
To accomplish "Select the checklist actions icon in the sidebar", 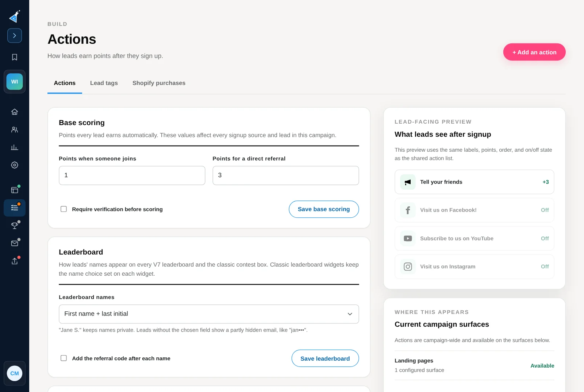I will click(x=15, y=208).
